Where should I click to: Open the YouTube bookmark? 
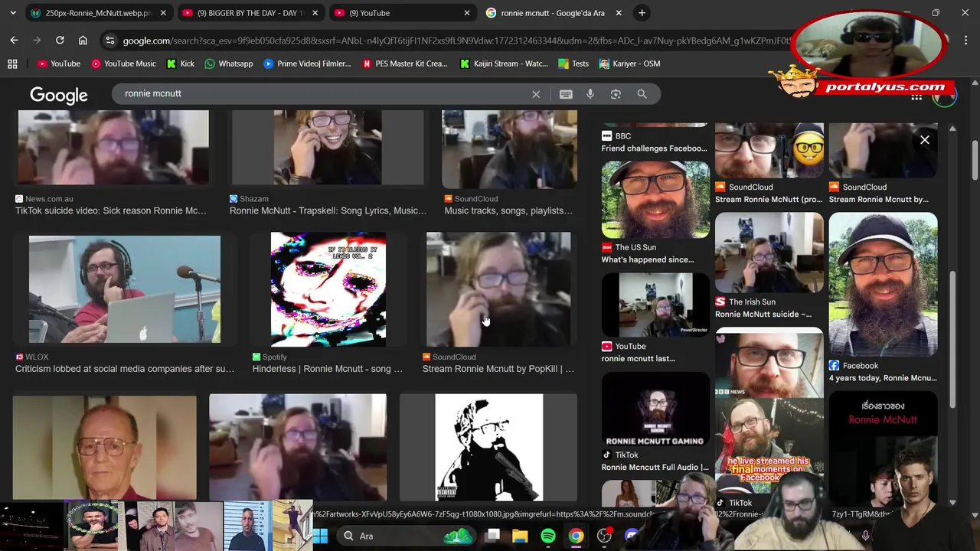tap(59, 64)
